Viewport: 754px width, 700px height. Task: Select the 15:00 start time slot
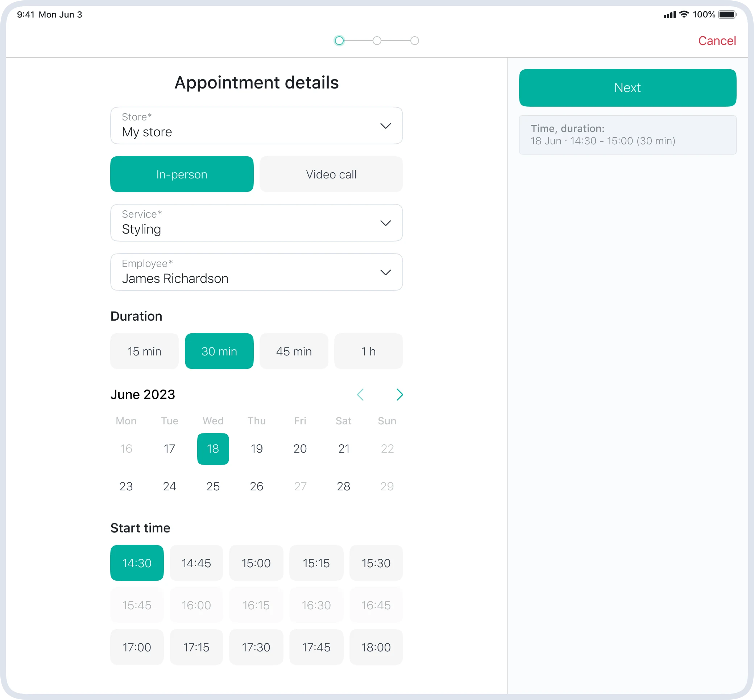pyautogui.click(x=256, y=563)
